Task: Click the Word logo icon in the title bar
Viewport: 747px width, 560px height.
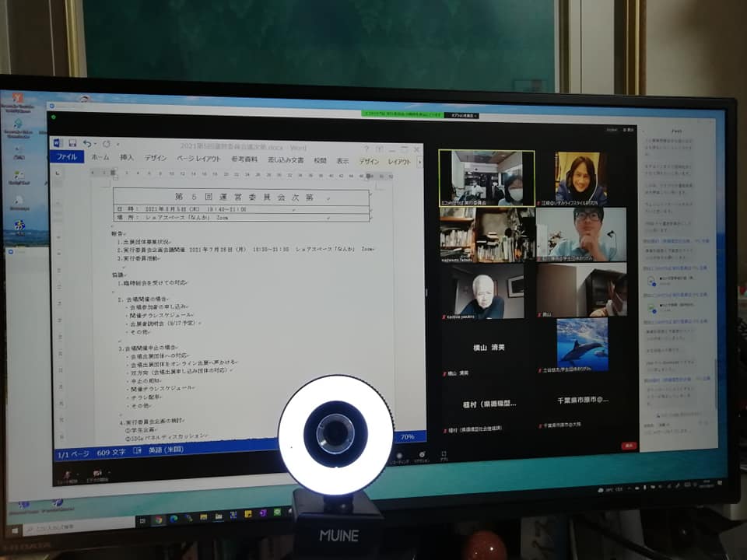Action: click(x=57, y=142)
